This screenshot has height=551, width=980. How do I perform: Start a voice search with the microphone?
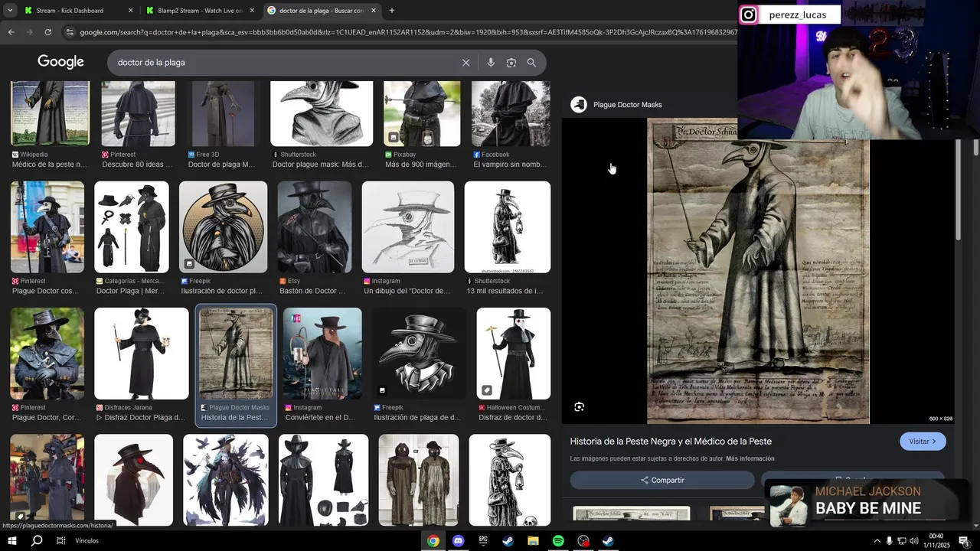coord(491,63)
